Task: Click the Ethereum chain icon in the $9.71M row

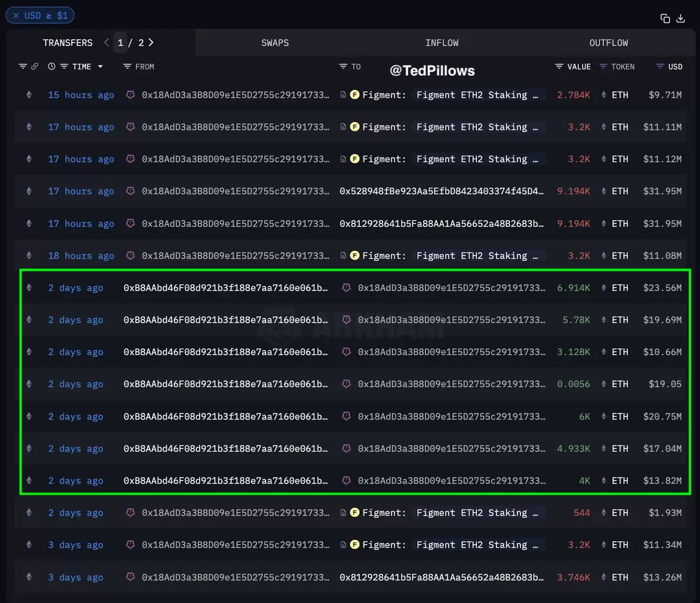Action: coord(29,95)
